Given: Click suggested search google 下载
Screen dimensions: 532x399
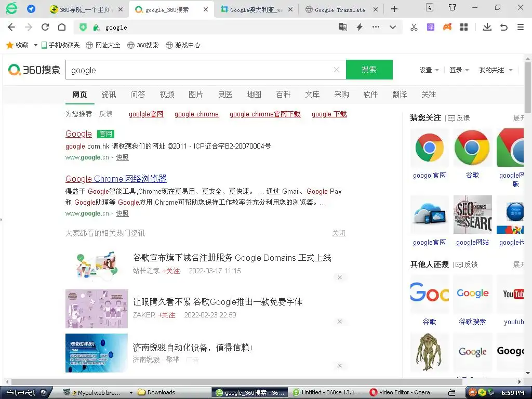Looking at the screenshot, I should point(329,114).
